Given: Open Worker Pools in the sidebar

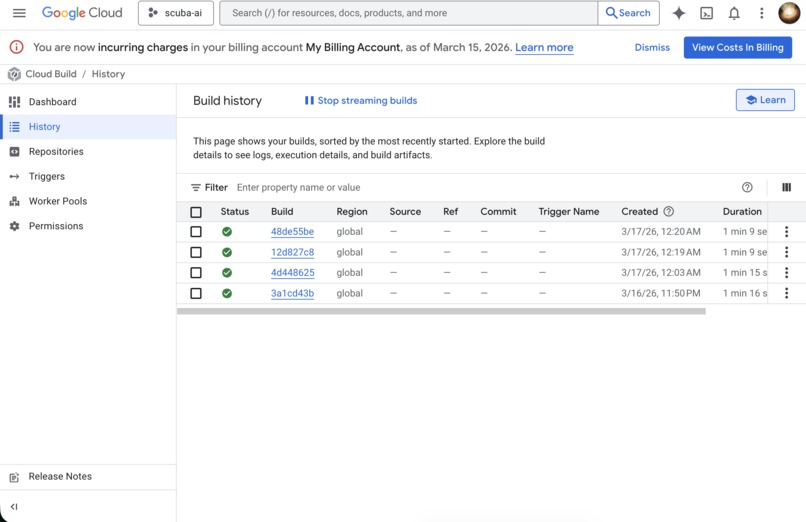Looking at the screenshot, I should tap(88, 201).
